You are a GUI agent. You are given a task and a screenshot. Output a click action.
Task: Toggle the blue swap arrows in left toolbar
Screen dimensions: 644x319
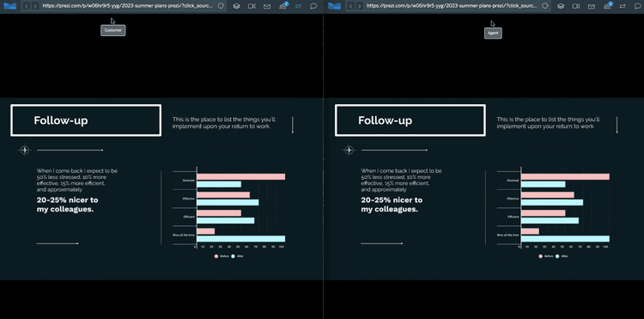coord(298,6)
